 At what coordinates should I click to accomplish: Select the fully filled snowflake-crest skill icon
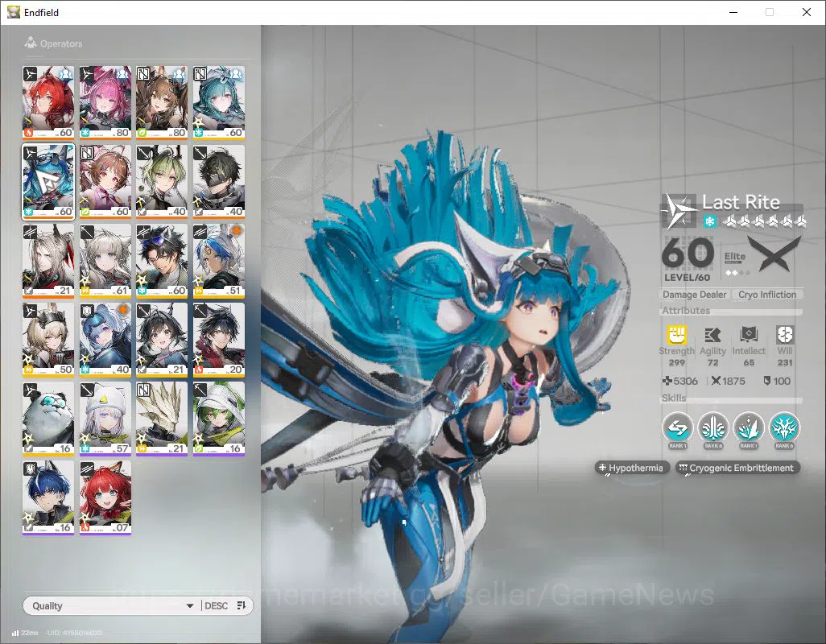(784, 428)
